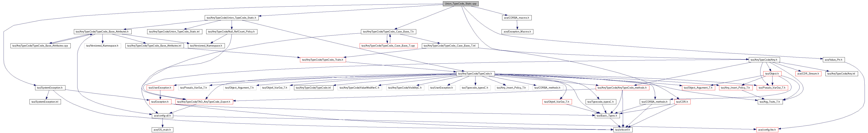Open tao/AnyTypeCode/Union_TypeCode_Static.h node
The height and width of the screenshot is (133, 868).
coord(231,17)
